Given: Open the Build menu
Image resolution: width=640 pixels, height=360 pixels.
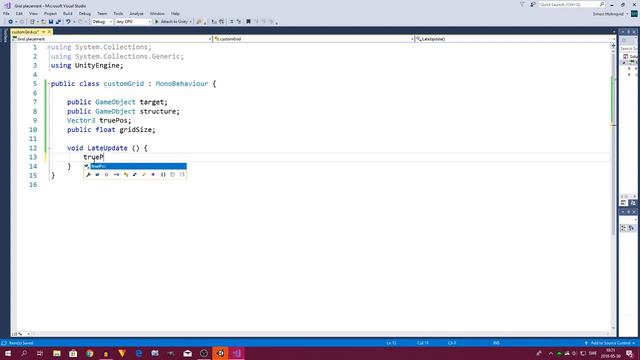Looking at the screenshot, I should 68,13.
